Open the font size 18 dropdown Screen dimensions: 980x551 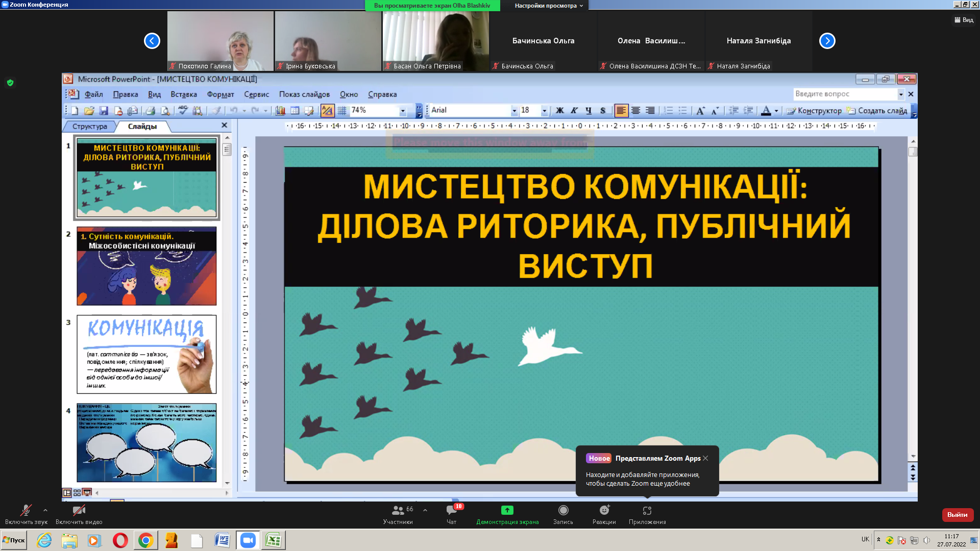tap(545, 111)
